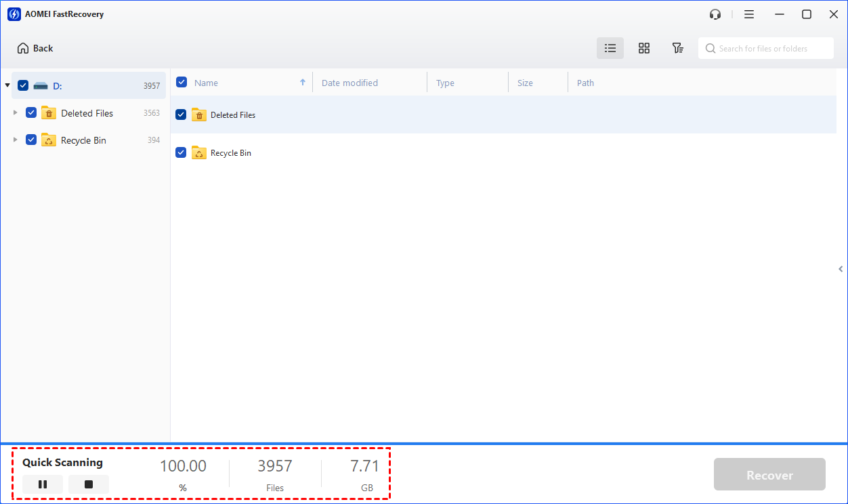Collapse the D: drive tree node
This screenshot has height=504, width=848.
[x=7, y=85]
